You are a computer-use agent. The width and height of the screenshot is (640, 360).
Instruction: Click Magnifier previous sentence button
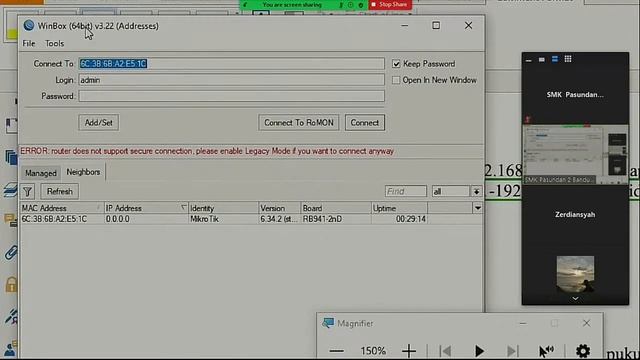[x=445, y=351]
